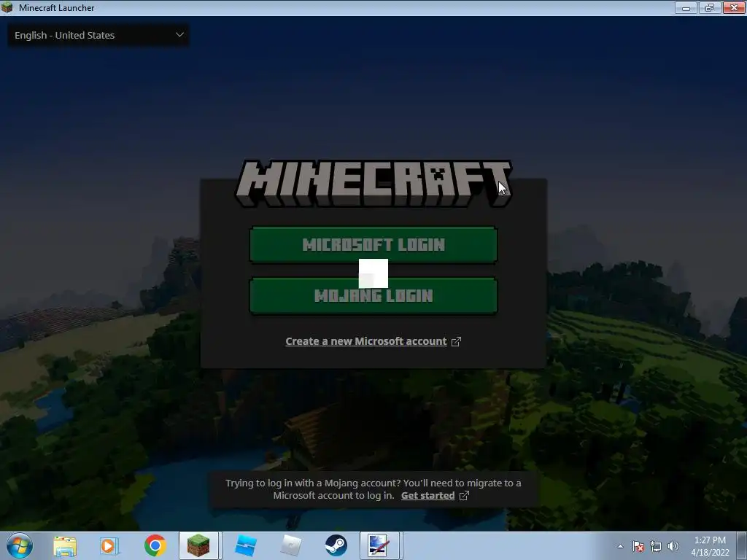Open the gray Roblox Player taskbar icon

290,545
